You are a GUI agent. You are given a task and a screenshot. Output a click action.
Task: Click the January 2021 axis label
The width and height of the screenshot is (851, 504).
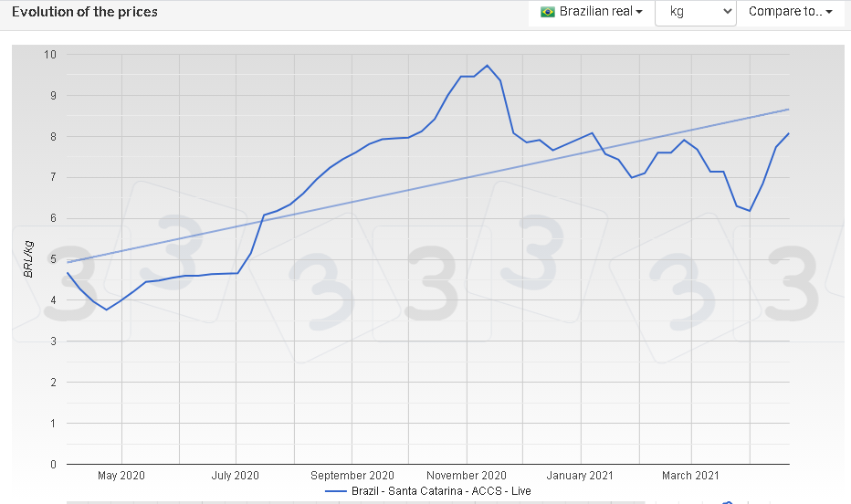pyautogui.click(x=580, y=475)
